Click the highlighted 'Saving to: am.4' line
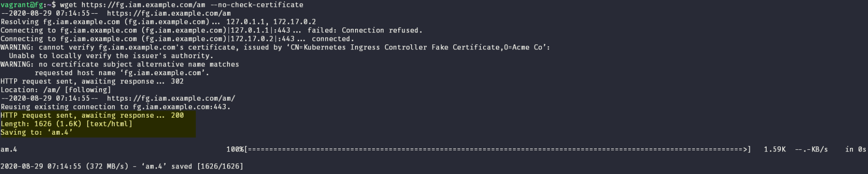 pyautogui.click(x=37, y=132)
